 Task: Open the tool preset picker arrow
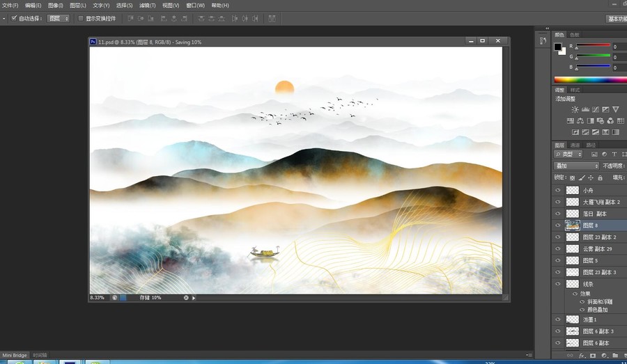coord(4,18)
